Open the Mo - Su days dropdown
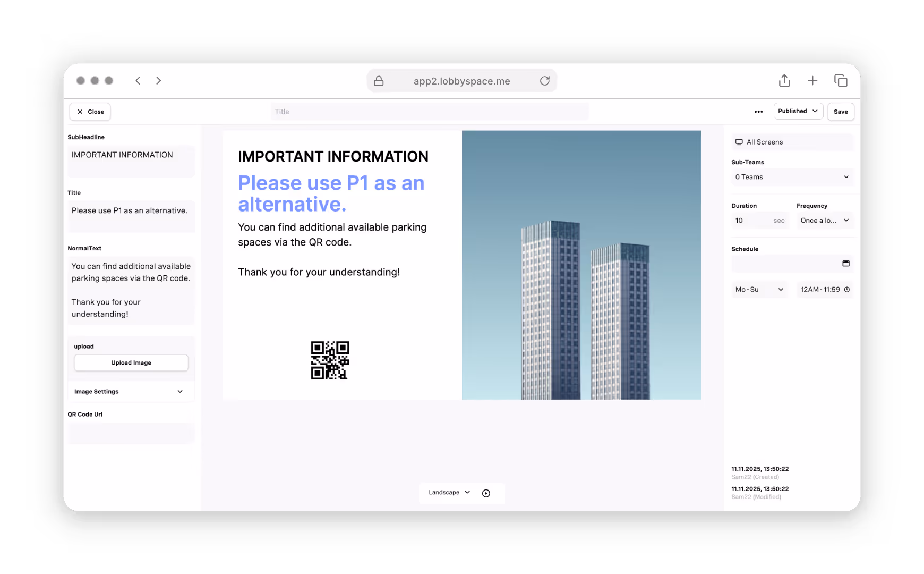Viewport: 924px width, 574px height. [759, 290]
